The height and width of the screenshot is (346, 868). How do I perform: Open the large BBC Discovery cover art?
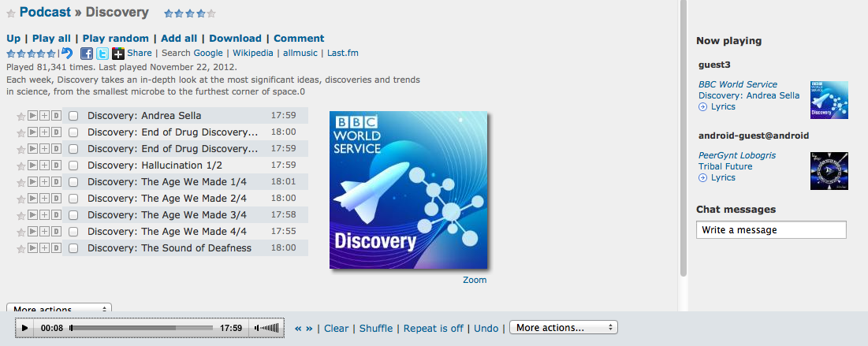(408, 190)
